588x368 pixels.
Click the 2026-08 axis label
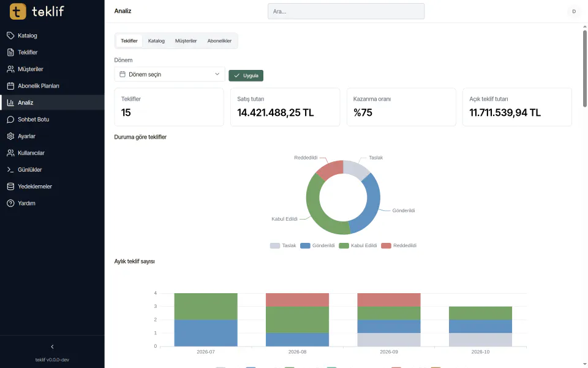pos(297,352)
